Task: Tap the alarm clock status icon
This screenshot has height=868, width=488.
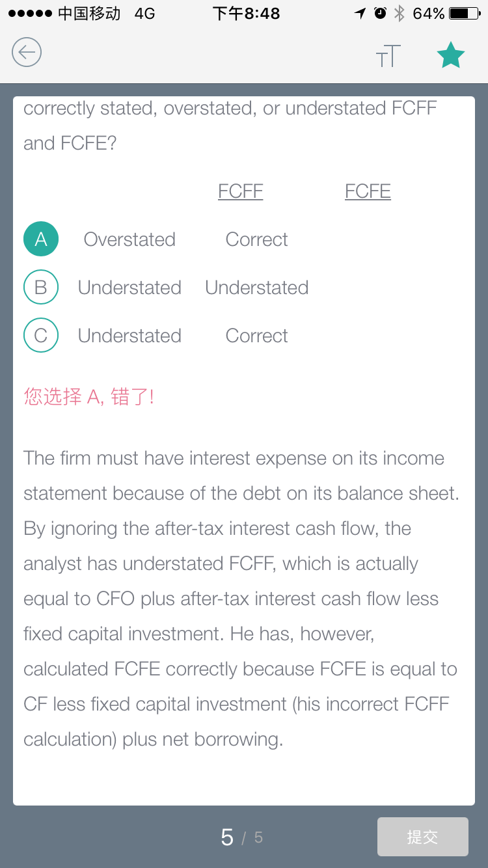Action: point(381,14)
